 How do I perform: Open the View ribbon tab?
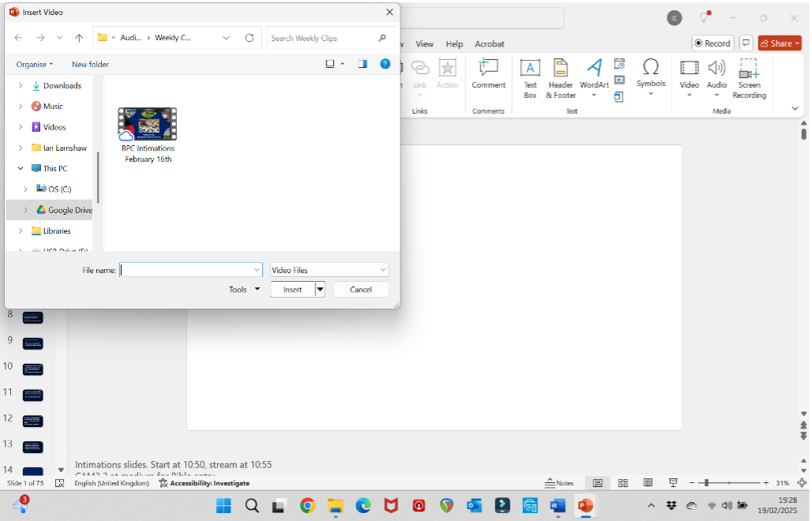click(424, 44)
